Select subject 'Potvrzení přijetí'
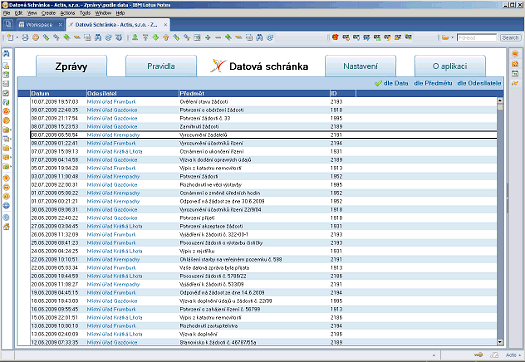Image resolution: width=525 pixels, height=362 pixels. [x=197, y=218]
